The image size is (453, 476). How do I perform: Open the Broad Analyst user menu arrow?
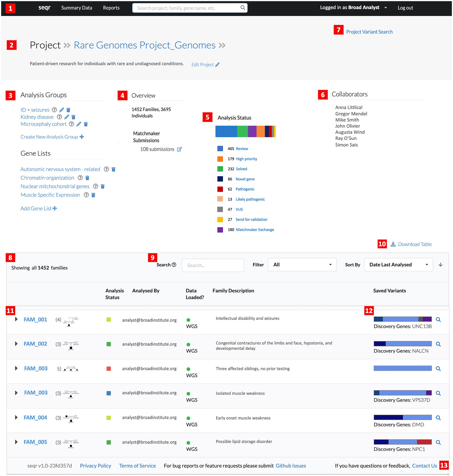pos(386,8)
